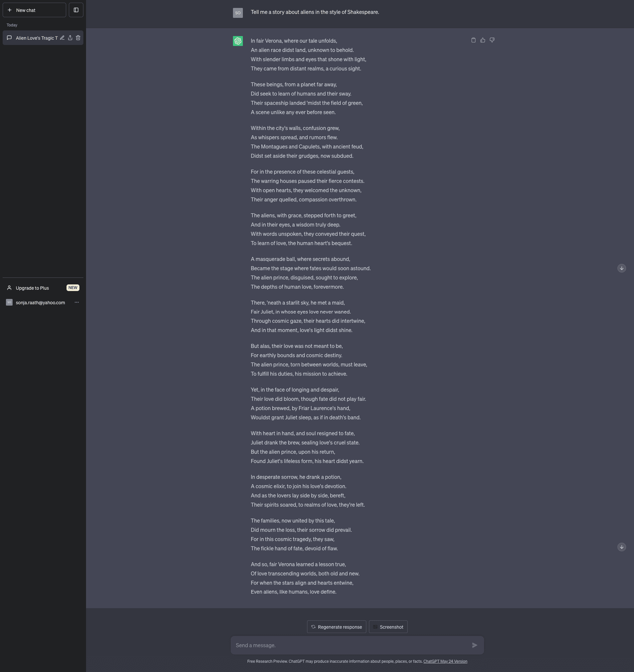This screenshot has width=634, height=672.
Task: Give the response a thumbs up
Action: click(x=482, y=40)
